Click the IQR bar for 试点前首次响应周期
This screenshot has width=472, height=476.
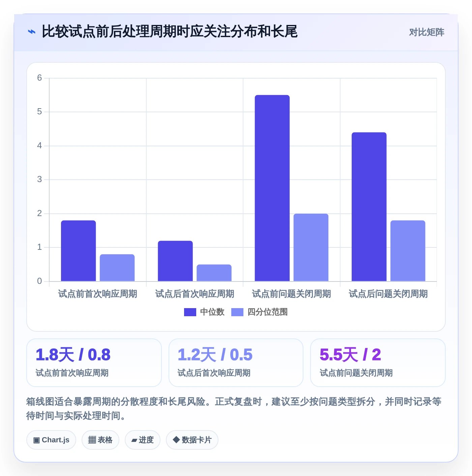[x=117, y=268]
